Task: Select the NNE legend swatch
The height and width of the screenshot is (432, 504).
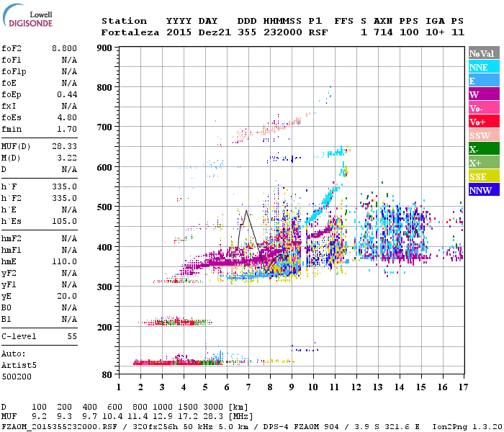Action: pos(484,67)
